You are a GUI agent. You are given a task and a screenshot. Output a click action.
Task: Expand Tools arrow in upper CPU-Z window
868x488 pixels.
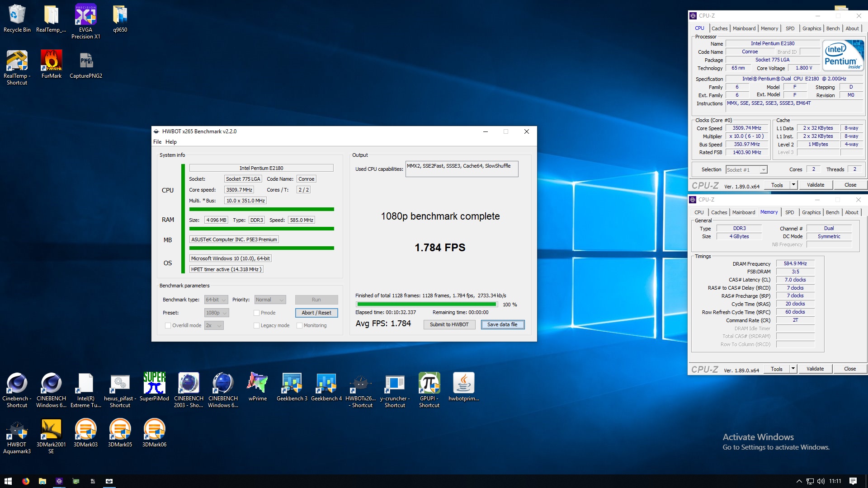click(793, 185)
